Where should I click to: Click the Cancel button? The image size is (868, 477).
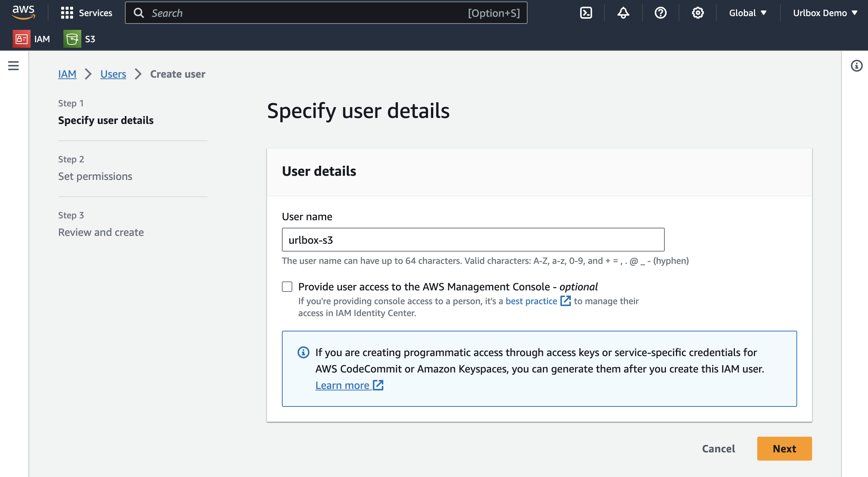[718, 449]
